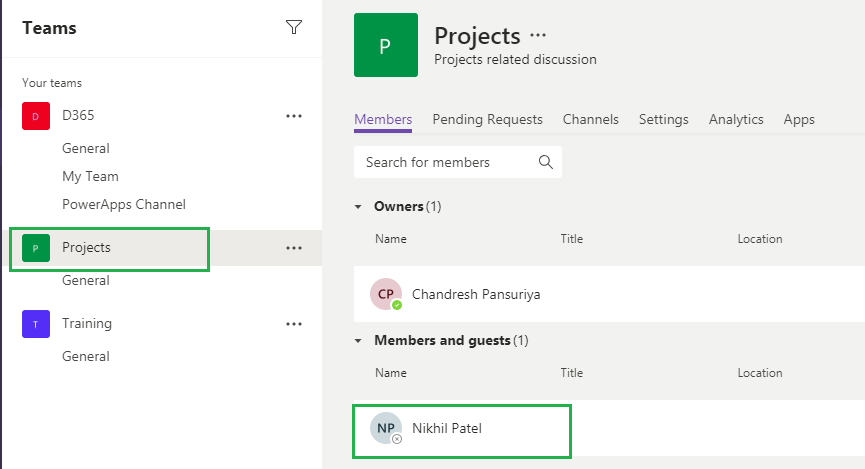The height and width of the screenshot is (469, 865).
Task: Open more options for Projects team in sidebar
Action: 294,248
